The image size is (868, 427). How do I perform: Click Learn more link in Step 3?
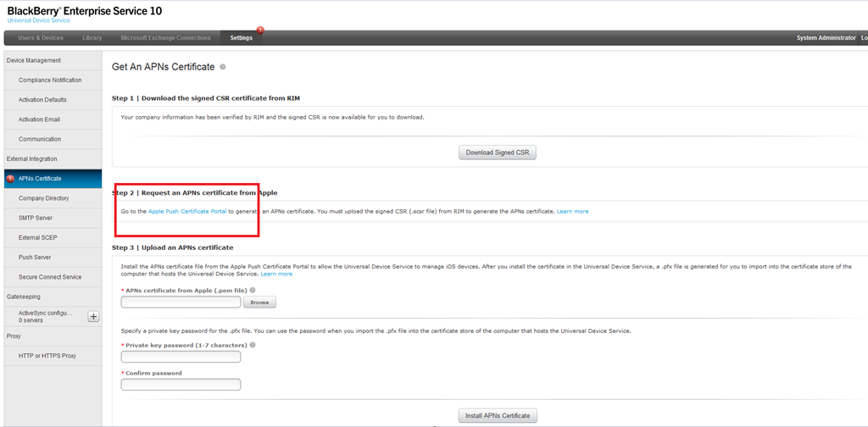pos(276,274)
